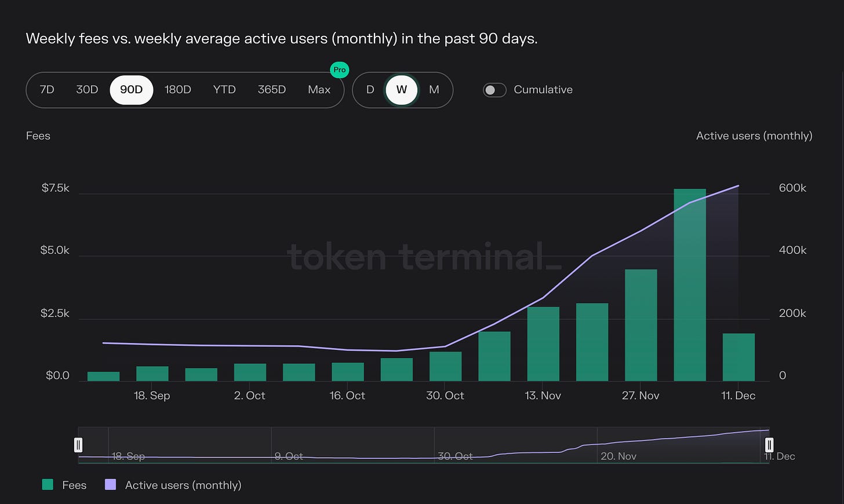Select the YTD time range

click(224, 90)
